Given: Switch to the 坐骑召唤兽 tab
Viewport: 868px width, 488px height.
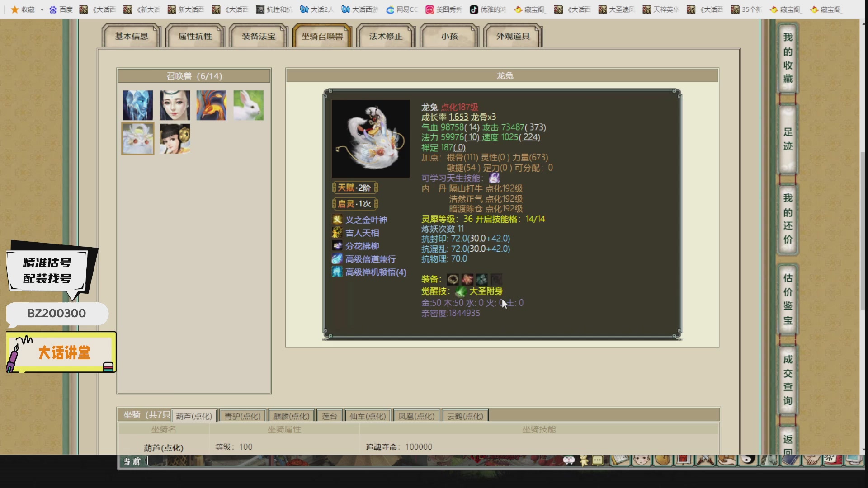Looking at the screenshot, I should click(322, 36).
